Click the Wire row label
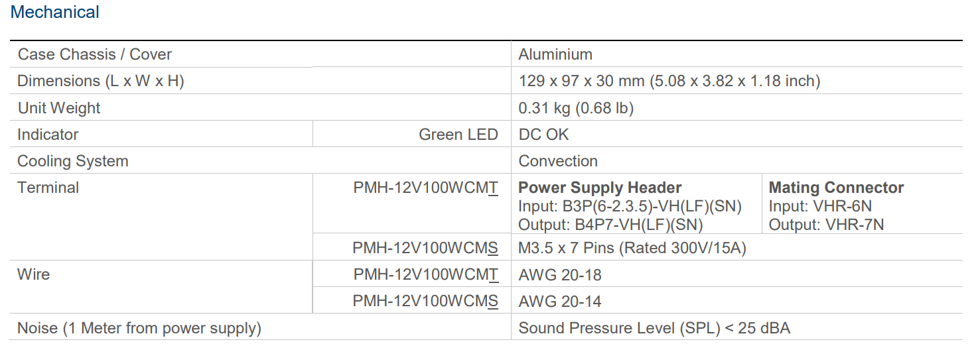Screen dimensions: 980x346 point(33,274)
